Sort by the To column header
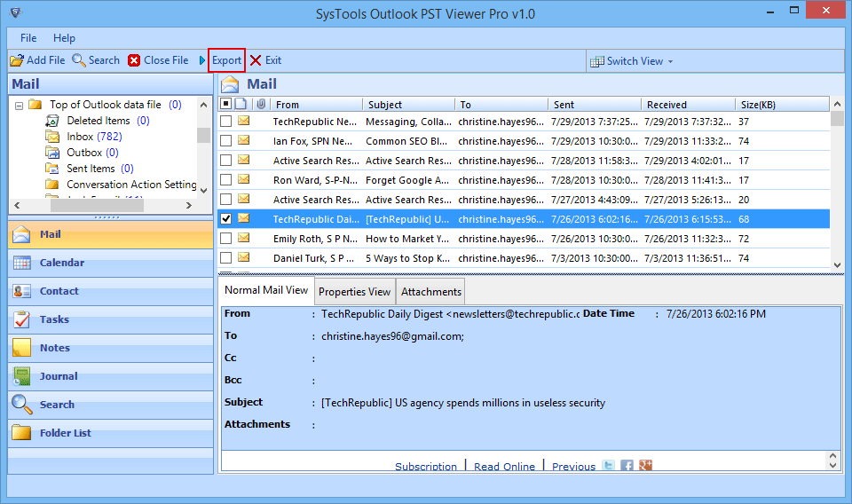Image resolution: width=852 pixels, height=504 pixels. 501,105
